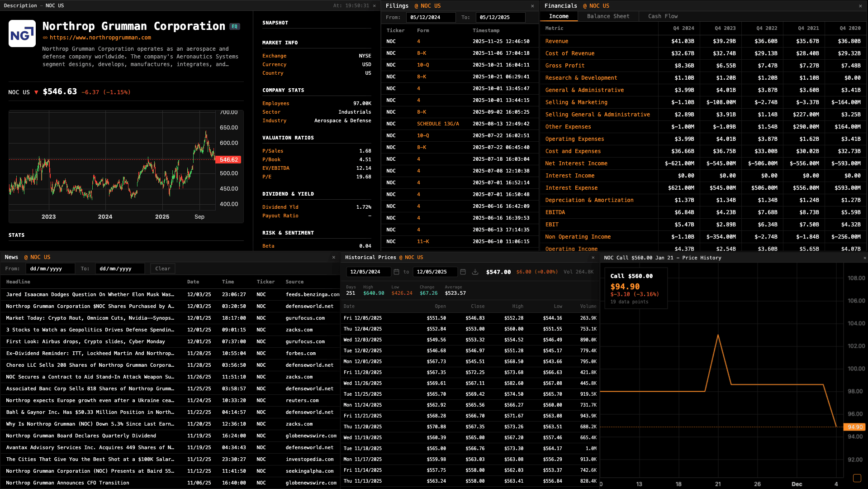Open the 10-Q filing from 2025-10-21
Screen dimensions: 868x489
click(460, 65)
